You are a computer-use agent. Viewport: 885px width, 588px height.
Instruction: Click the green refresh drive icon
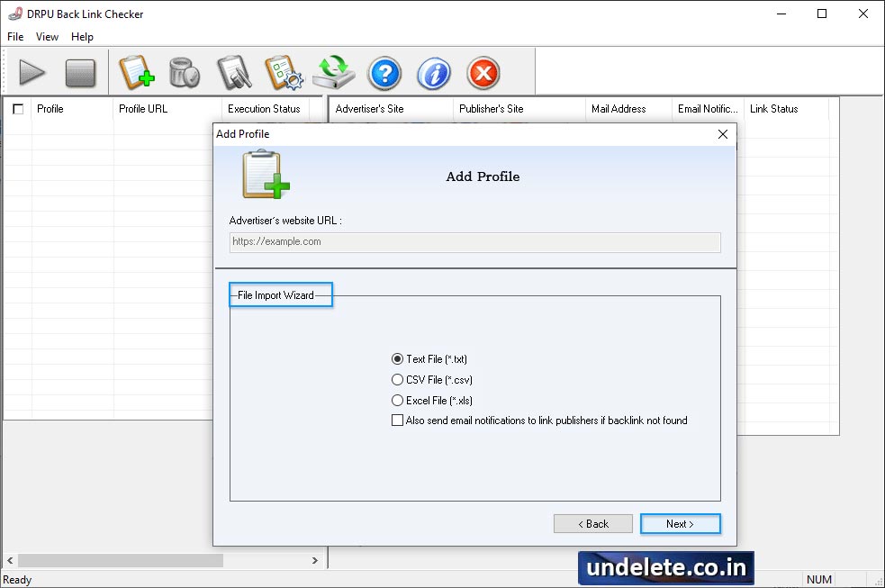pos(334,73)
